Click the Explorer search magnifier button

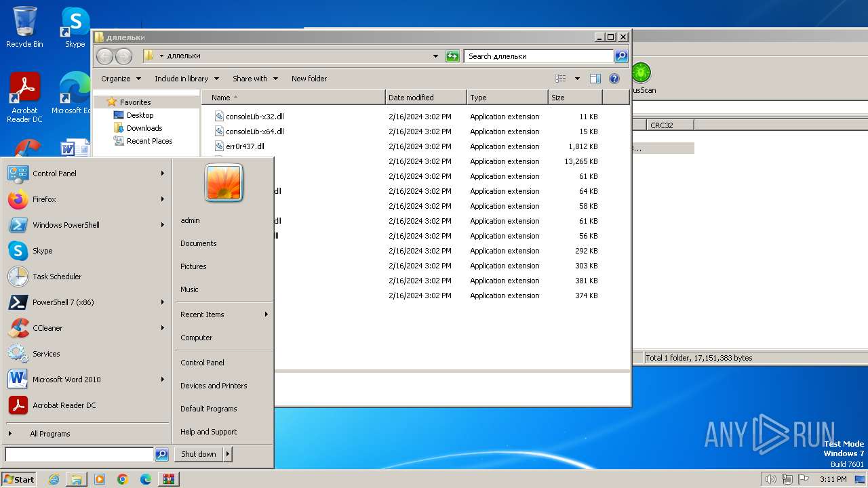(620, 56)
